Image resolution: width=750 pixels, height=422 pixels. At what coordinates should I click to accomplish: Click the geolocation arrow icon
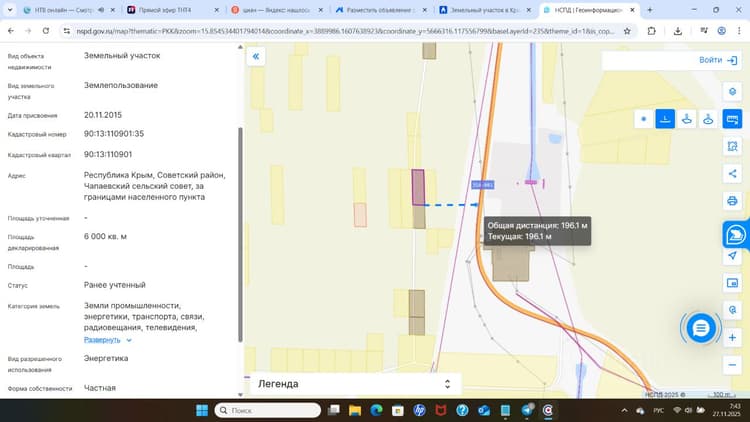click(732, 255)
